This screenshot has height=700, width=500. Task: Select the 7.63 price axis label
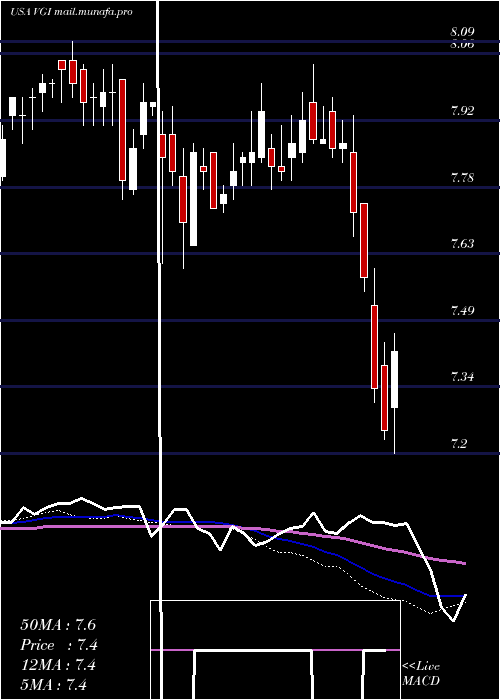click(462, 244)
